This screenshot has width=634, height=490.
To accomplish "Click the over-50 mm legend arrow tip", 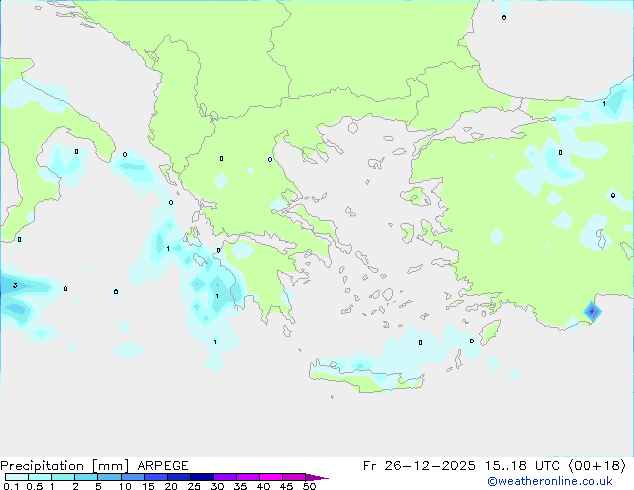I will pyautogui.click(x=317, y=477).
